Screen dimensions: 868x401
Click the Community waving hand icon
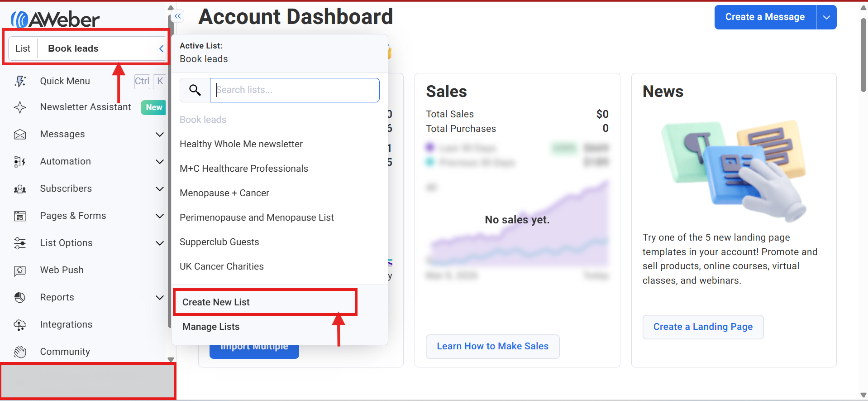click(x=20, y=352)
